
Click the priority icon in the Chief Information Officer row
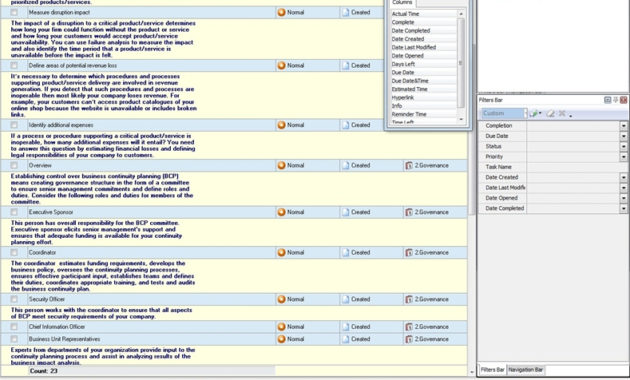(282, 327)
